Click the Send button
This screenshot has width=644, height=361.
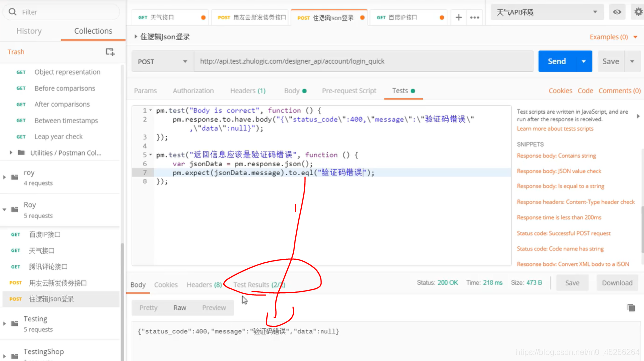(557, 61)
